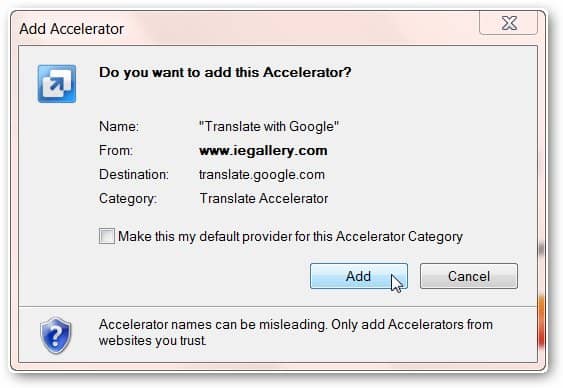Enable the default provider checkbox
Image resolution: width=563 pixels, height=388 pixels.
click(x=107, y=236)
